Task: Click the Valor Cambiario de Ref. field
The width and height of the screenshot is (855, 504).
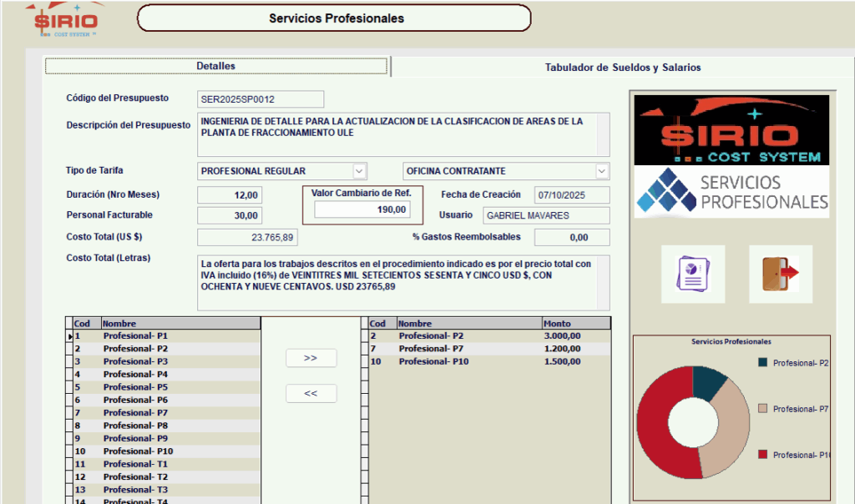Action: pos(351,210)
